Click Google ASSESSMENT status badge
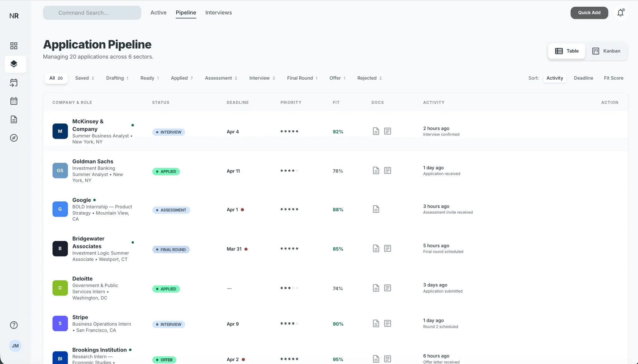This screenshot has height=364, width=638. (x=171, y=210)
